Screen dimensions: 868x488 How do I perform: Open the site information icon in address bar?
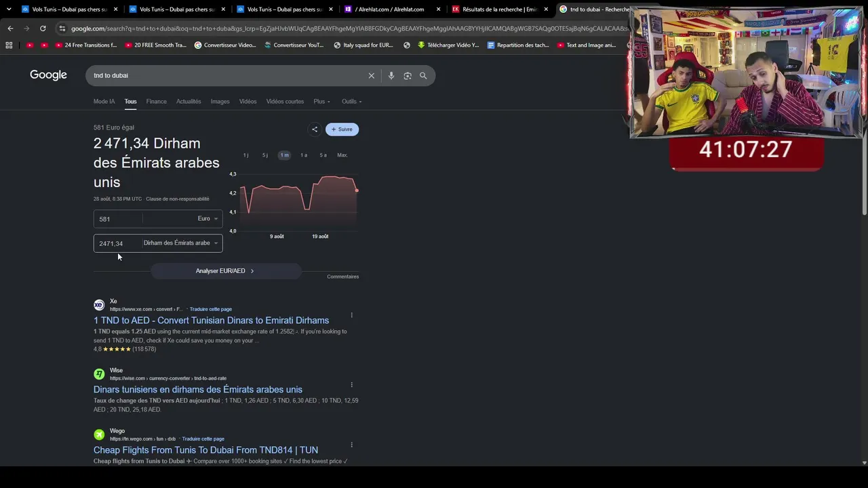[62, 28]
